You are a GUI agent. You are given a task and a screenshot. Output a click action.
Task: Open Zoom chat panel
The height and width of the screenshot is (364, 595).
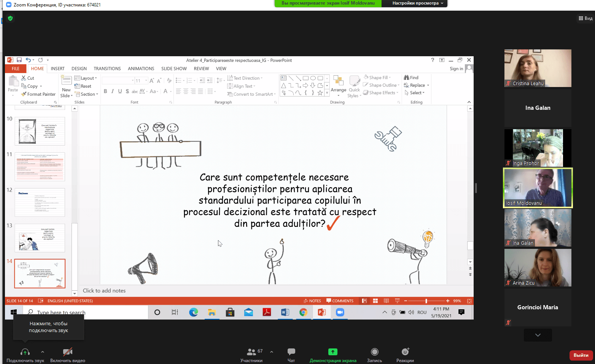coord(291,355)
